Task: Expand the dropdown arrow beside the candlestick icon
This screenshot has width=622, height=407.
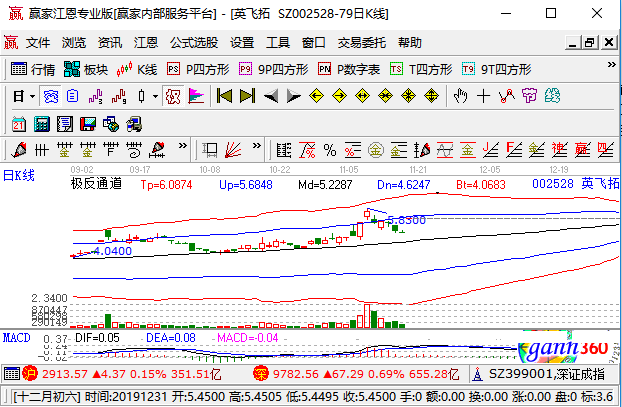Action: click(154, 96)
